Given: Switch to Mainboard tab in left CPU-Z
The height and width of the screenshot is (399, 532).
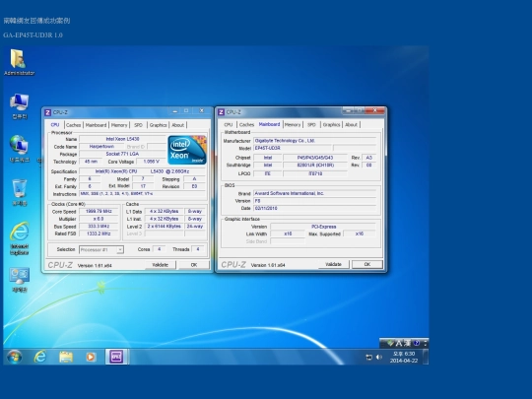Looking at the screenshot, I should pyautogui.click(x=96, y=125).
